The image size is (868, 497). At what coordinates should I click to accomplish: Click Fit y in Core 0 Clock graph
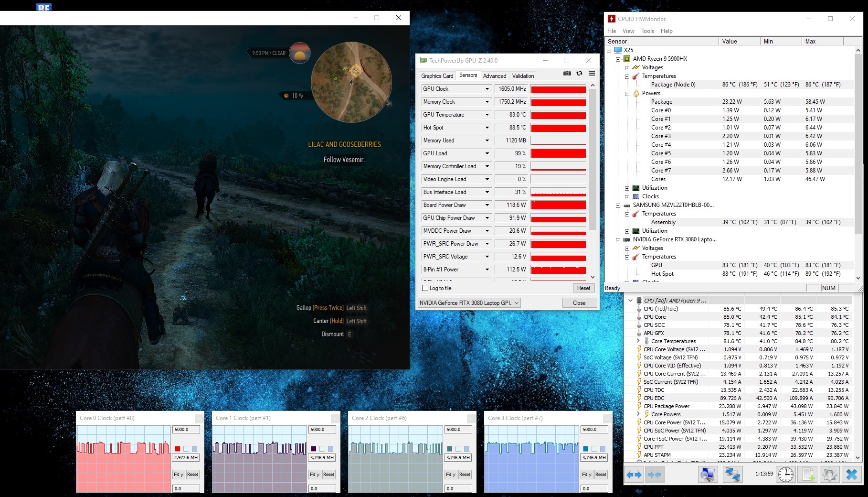(179, 475)
